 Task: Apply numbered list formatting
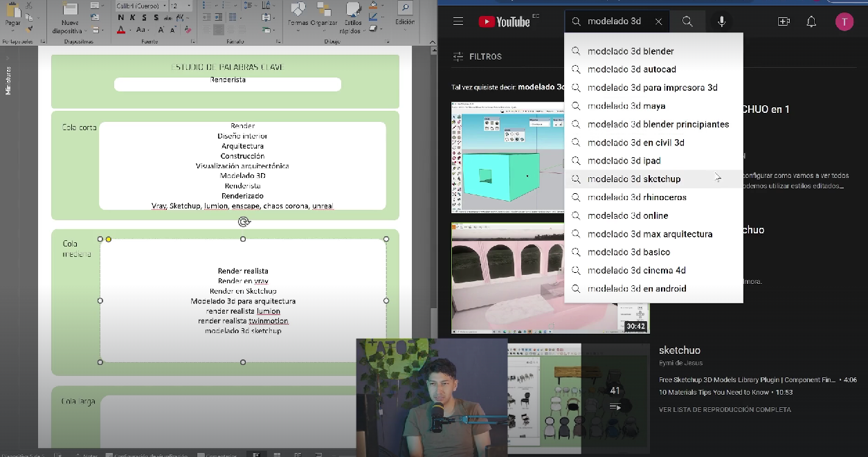tap(228, 6)
